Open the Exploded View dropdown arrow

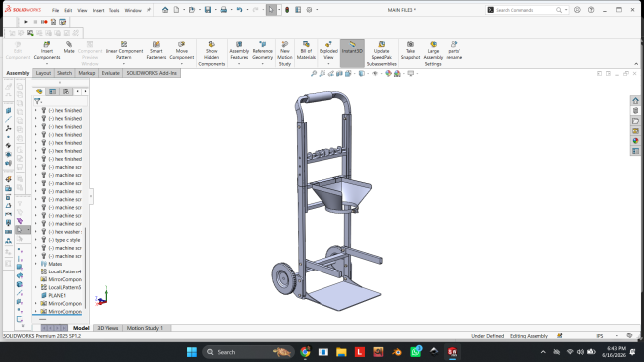(x=328, y=64)
